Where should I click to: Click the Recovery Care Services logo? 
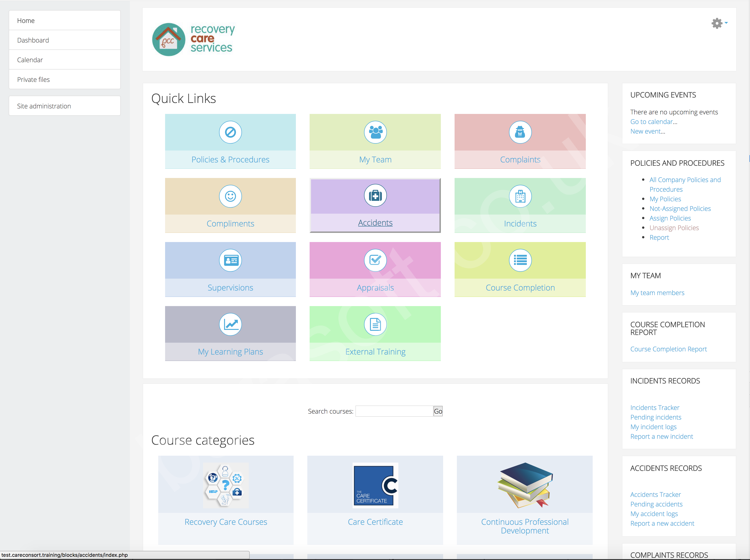(x=193, y=39)
